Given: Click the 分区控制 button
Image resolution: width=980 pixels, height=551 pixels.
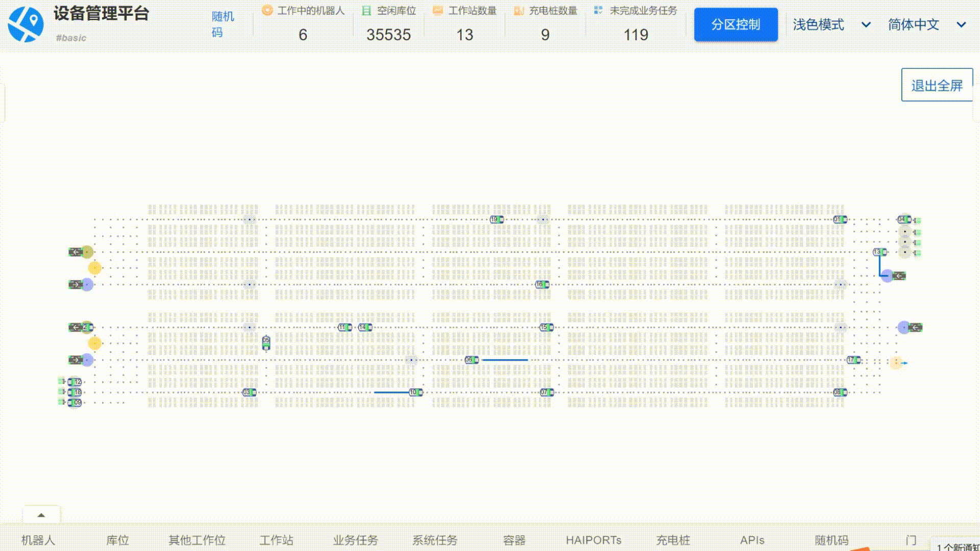Looking at the screenshot, I should 736,24.
